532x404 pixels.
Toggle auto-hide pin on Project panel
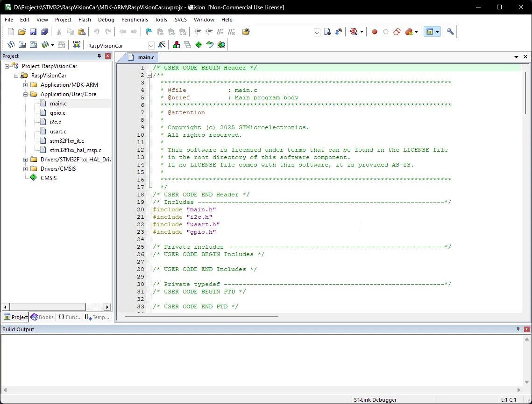[x=99, y=56]
